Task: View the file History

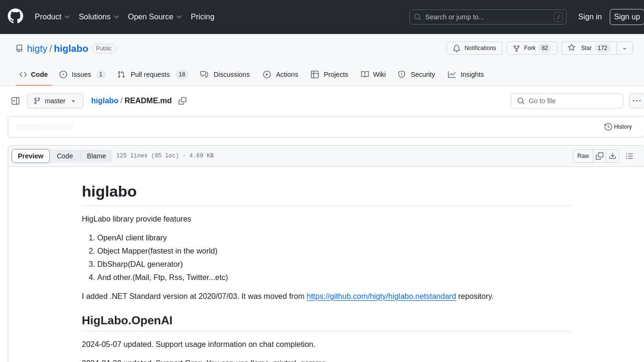Action: click(618, 127)
